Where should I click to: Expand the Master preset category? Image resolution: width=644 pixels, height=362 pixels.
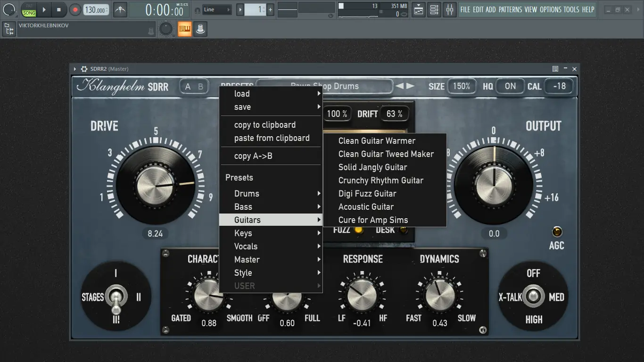tap(271, 260)
